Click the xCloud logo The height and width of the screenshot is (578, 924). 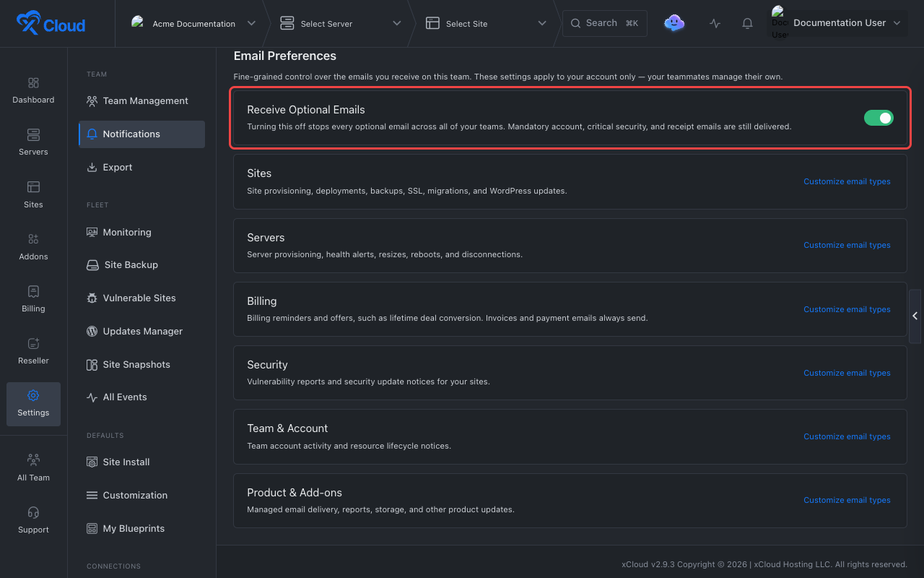tap(51, 24)
